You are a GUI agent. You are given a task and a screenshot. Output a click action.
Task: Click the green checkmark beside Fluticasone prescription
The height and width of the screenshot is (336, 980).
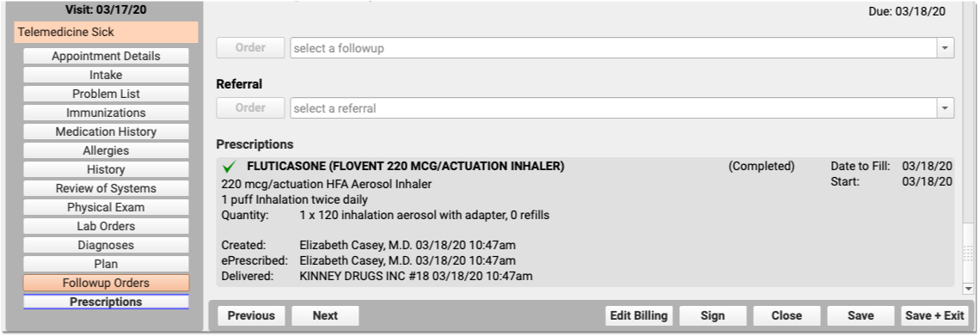tap(230, 167)
